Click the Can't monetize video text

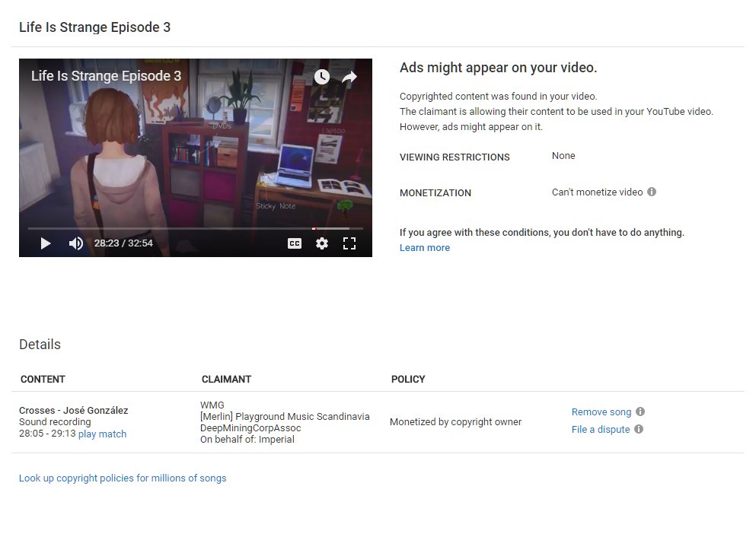(597, 192)
